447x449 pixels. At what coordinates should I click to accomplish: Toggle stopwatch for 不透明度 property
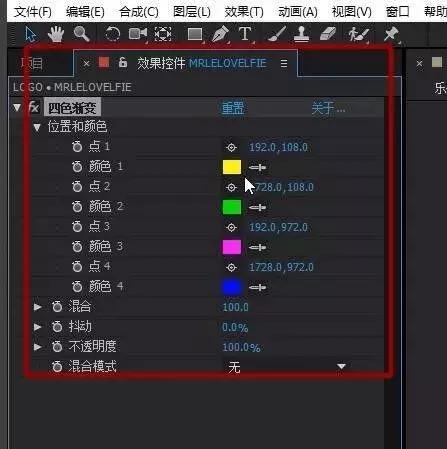57,346
